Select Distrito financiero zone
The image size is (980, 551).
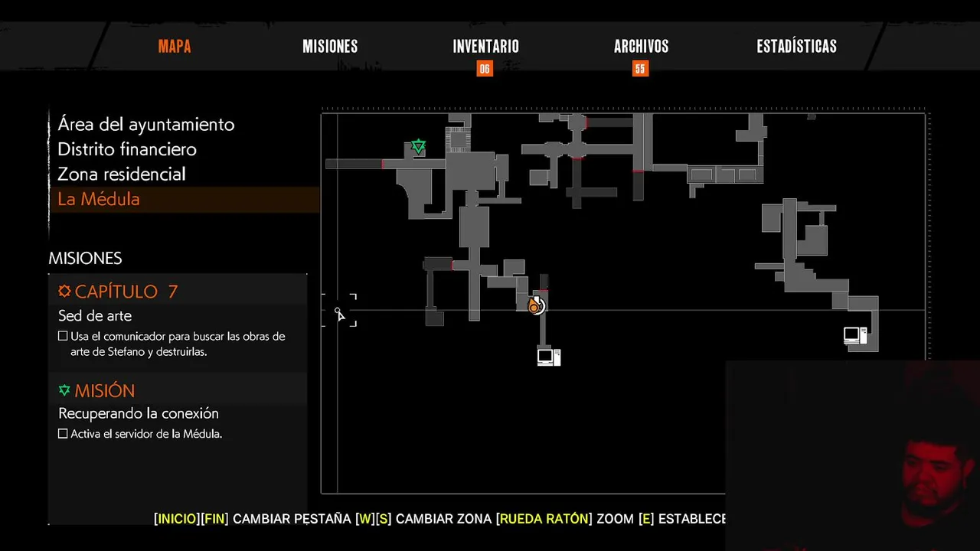point(127,149)
